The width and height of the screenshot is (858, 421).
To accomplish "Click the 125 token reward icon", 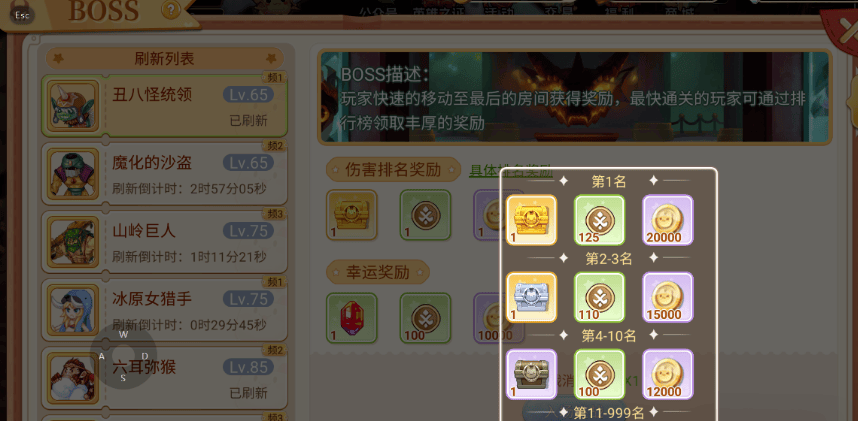I will pyautogui.click(x=600, y=220).
